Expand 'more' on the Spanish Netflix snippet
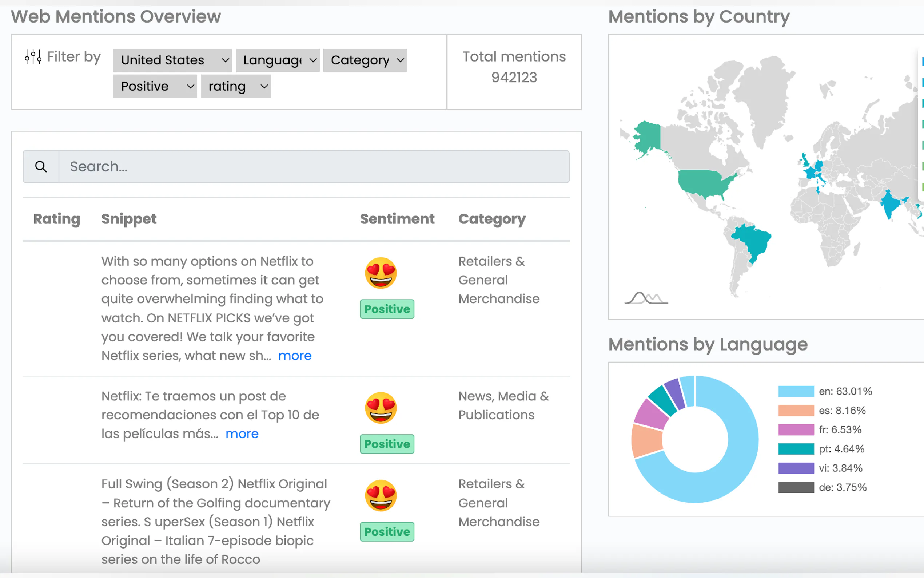Image resolution: width=924 pixels, height=578 pixels. click(242, 434)
